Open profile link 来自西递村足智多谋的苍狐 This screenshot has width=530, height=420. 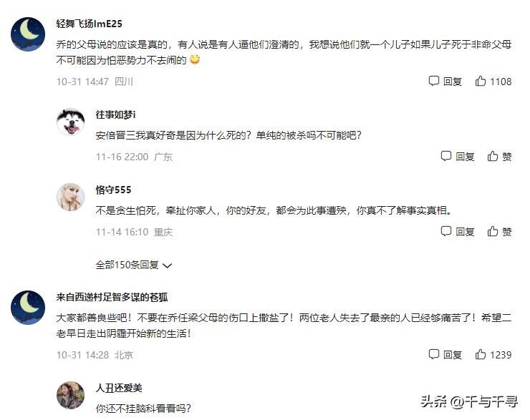[x=112, y=297]
